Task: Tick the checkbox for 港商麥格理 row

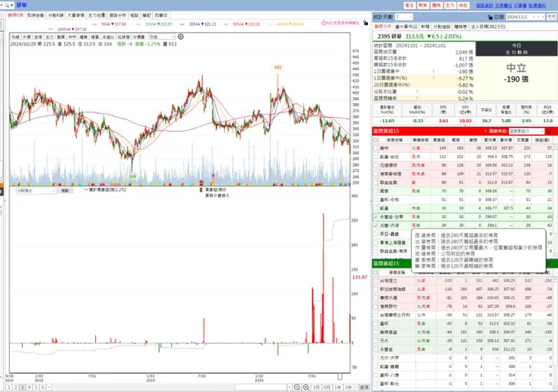Action: coord(376,173)
